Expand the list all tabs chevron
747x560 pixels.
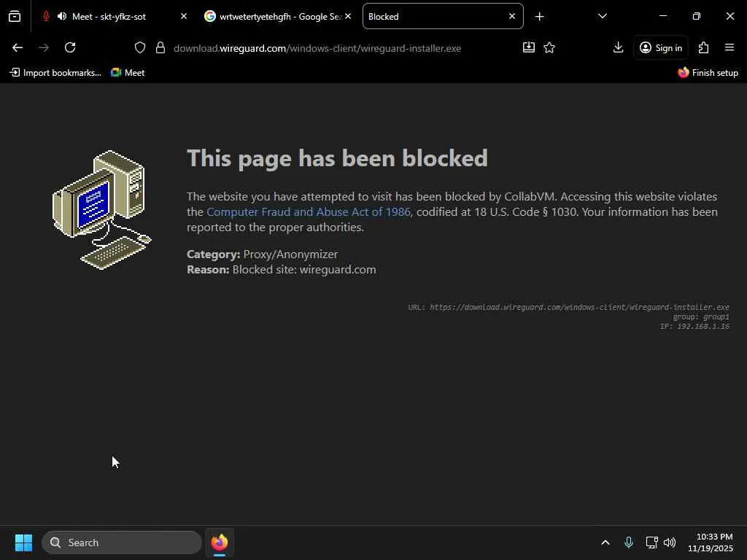pos(602,16)
